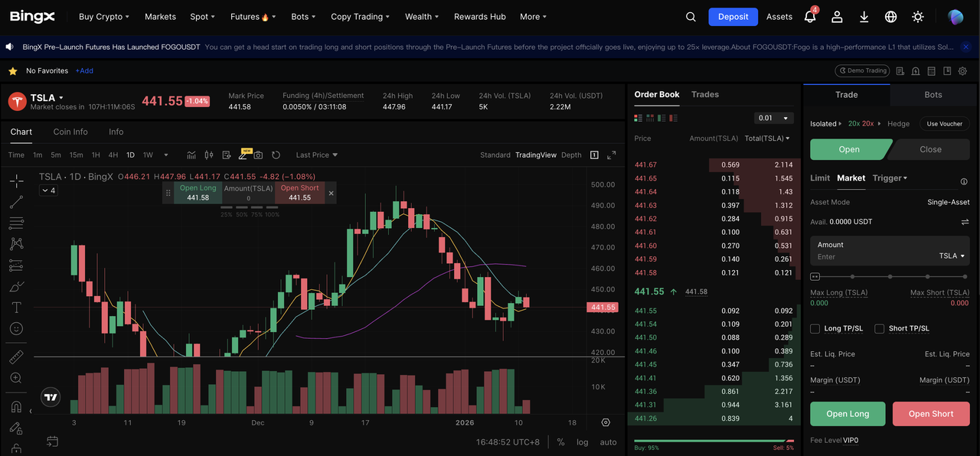Select the crosshair cursor drawing tool
Viewport: 980px width, 456px height.
pyautogui.click(x=16, y=181)
